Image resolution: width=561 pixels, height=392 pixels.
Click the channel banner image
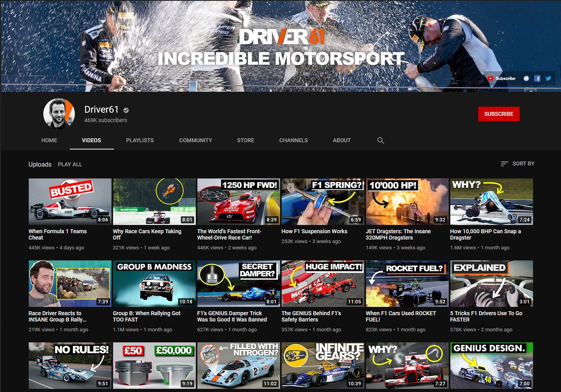[x=280, y=46]
